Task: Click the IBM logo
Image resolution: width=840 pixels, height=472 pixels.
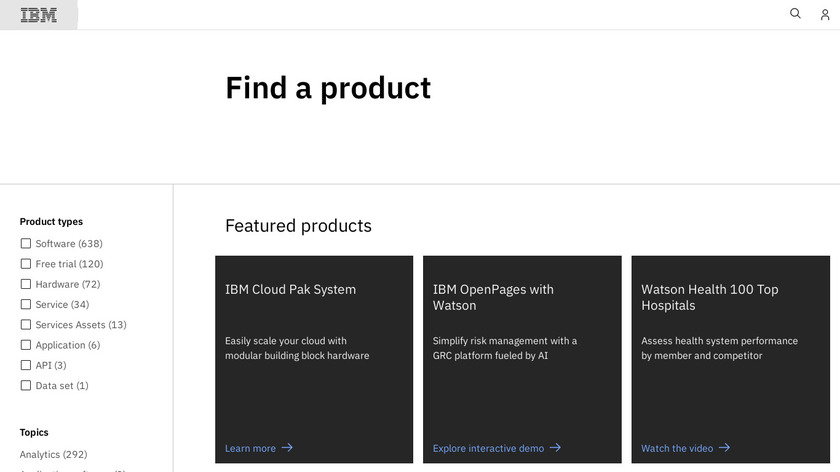Action: (39, 15)
